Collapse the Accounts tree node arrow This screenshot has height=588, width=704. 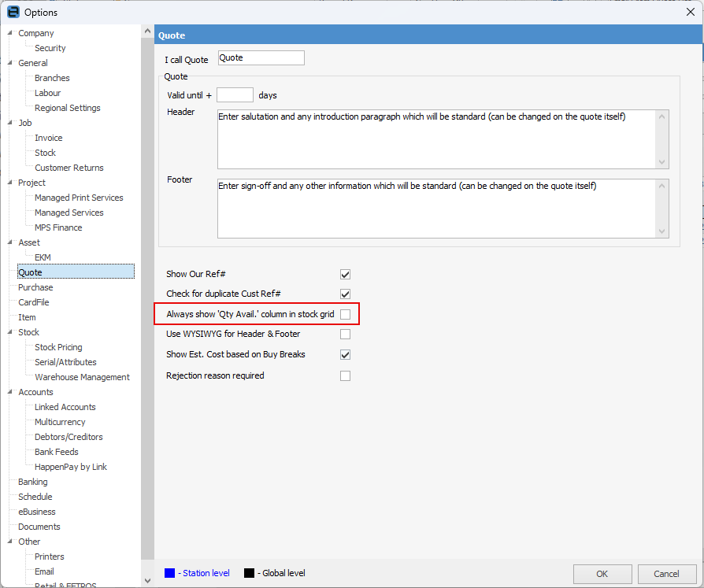[9, 392]
